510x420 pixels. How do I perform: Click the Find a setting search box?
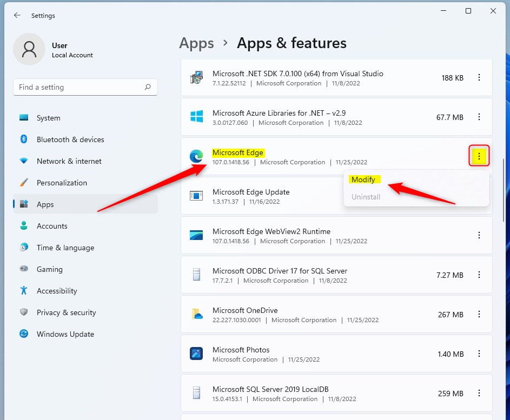[x=85, y=87]
